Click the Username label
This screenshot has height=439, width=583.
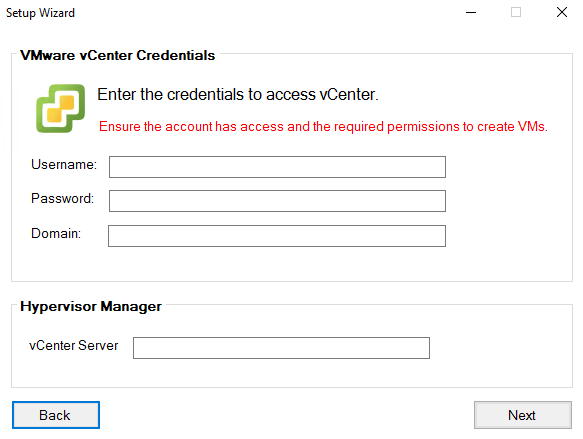click(64, 164)
